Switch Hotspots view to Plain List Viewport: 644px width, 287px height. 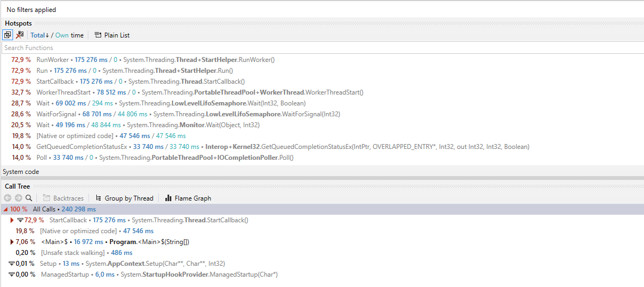112,35
